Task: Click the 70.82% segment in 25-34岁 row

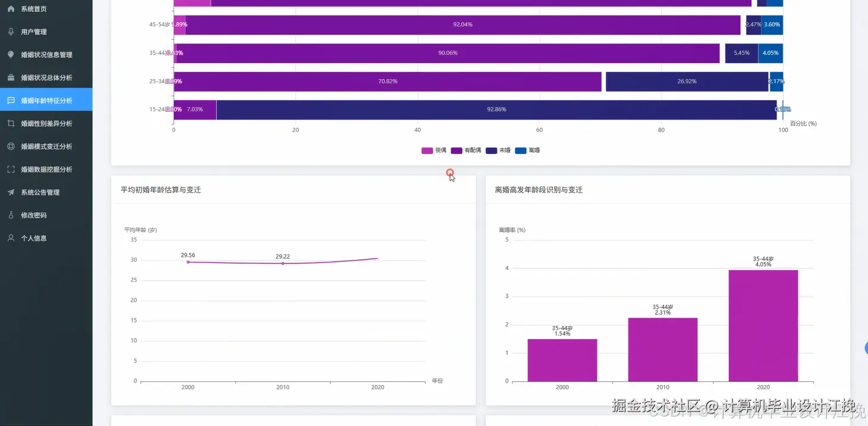Action: point(388,82)
